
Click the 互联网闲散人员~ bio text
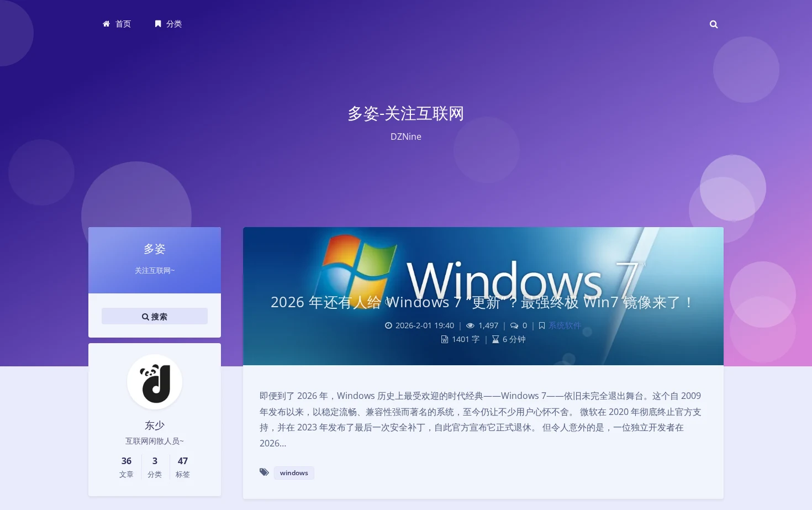155,441
